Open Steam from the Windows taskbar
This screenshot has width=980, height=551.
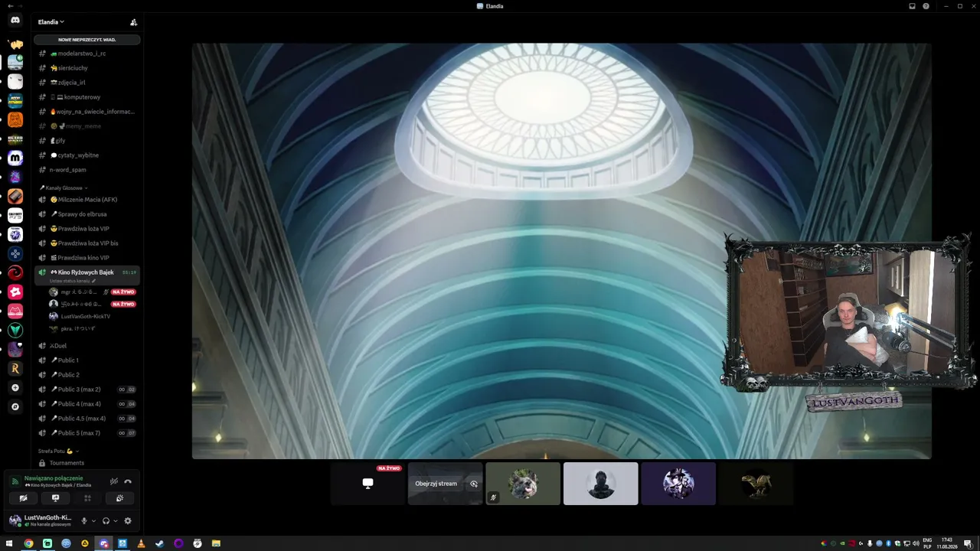(159, 543)
